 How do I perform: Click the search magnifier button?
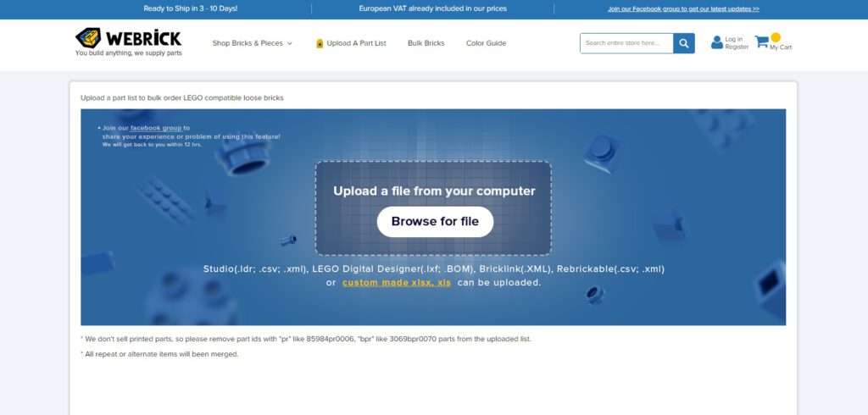tap(684, 43)
